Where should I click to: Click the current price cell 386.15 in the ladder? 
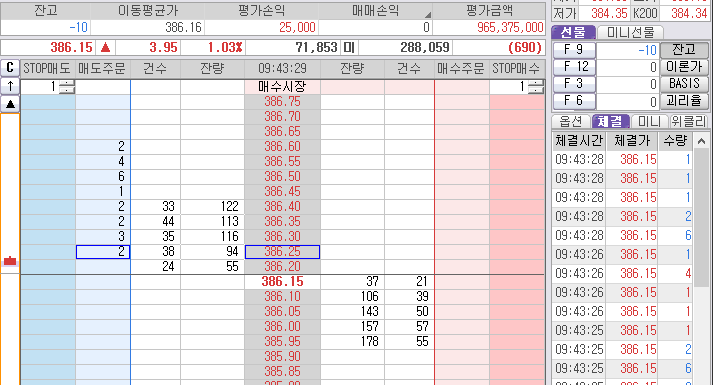pyautogui.click(x=282, y=282)
